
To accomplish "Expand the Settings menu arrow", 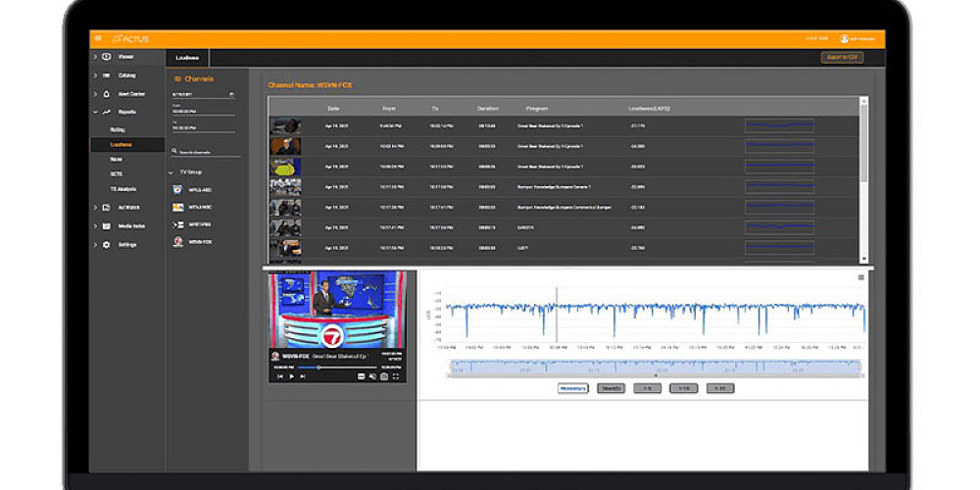I will tap(95, 245).
